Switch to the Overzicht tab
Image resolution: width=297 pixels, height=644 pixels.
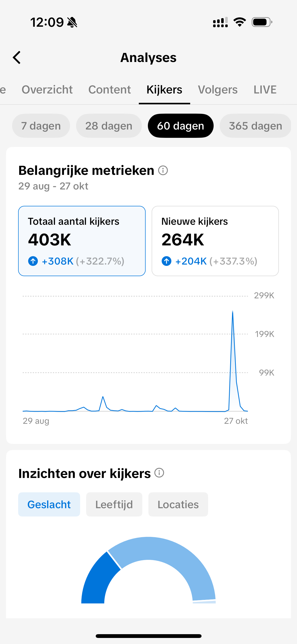[x=47, y=90]
